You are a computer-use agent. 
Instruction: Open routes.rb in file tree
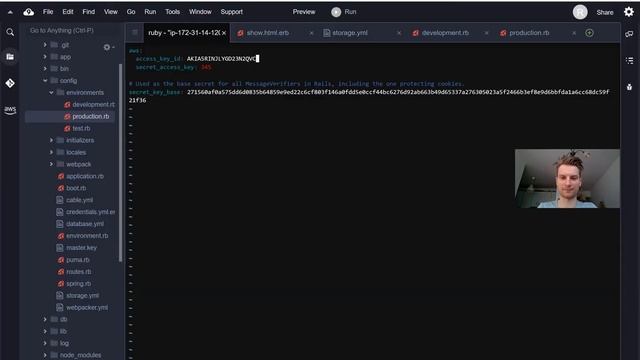click(78, 271)
